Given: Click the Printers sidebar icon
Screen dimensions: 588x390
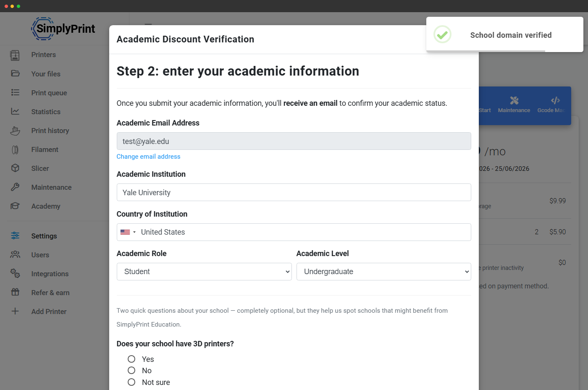Looking at the screenshot, I should click(x=15, y=55).
